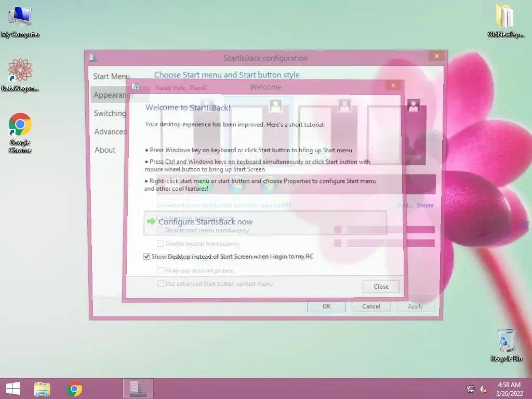
Task: Select the green clover start button orb
Action: pos(204,185)
